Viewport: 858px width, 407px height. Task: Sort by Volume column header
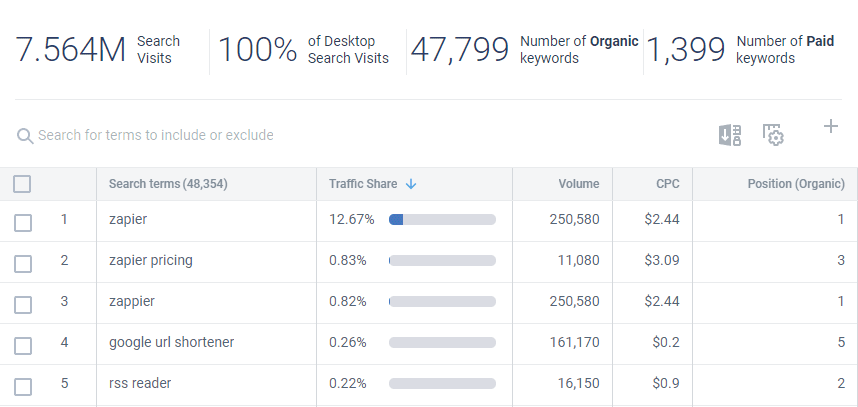pyautogui.click(x=578, y=184)
